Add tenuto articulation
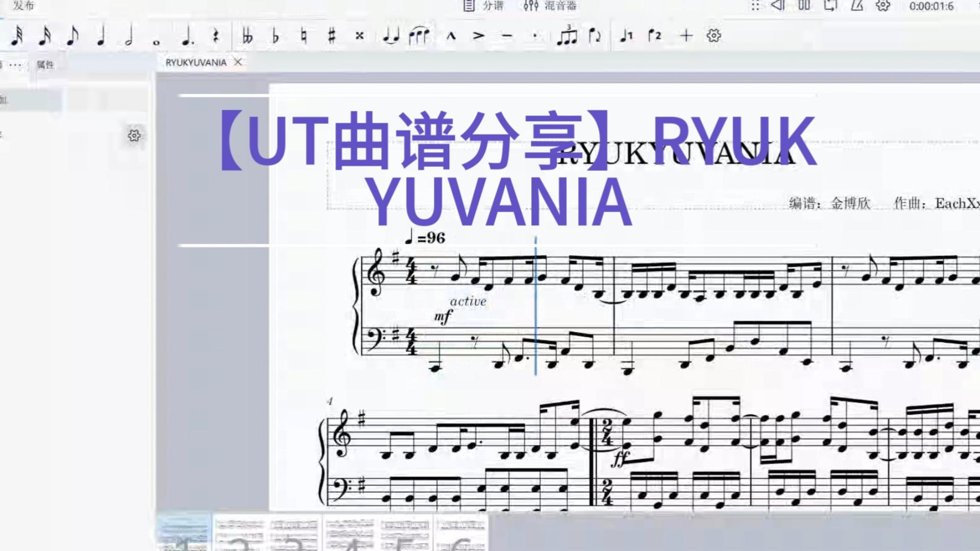The height and width of the screenshot is (551, 980). tap(507, 36)
